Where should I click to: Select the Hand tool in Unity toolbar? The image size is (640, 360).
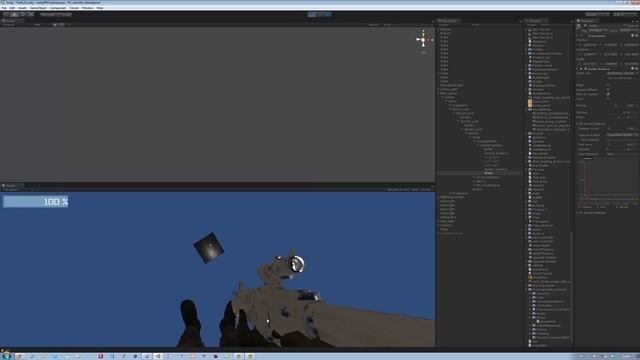(x=7, y=14)
